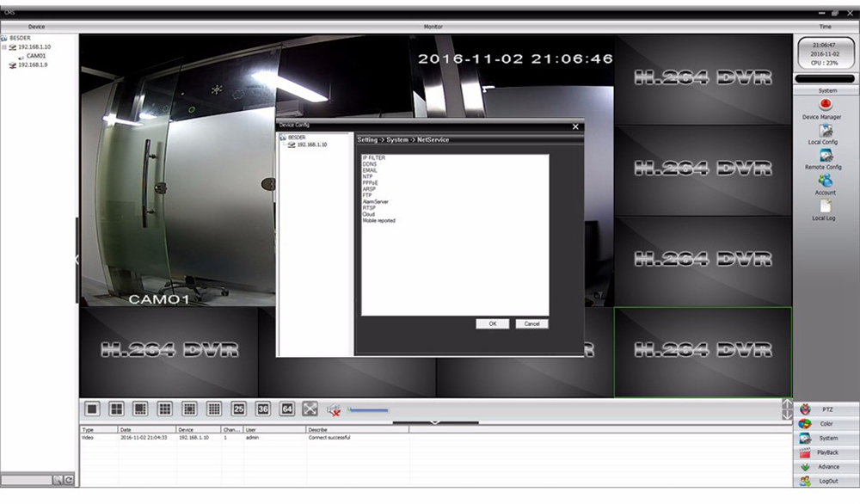Open the PTZ panel
Screen dimensions: 860x504
pyautogui.click(x=826, y=409)
